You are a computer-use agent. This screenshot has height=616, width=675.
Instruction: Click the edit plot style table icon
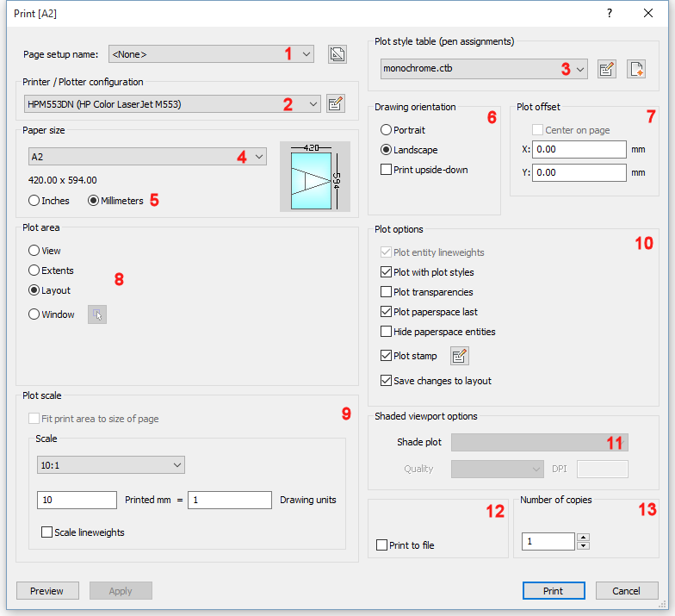(x=607, y=70)
